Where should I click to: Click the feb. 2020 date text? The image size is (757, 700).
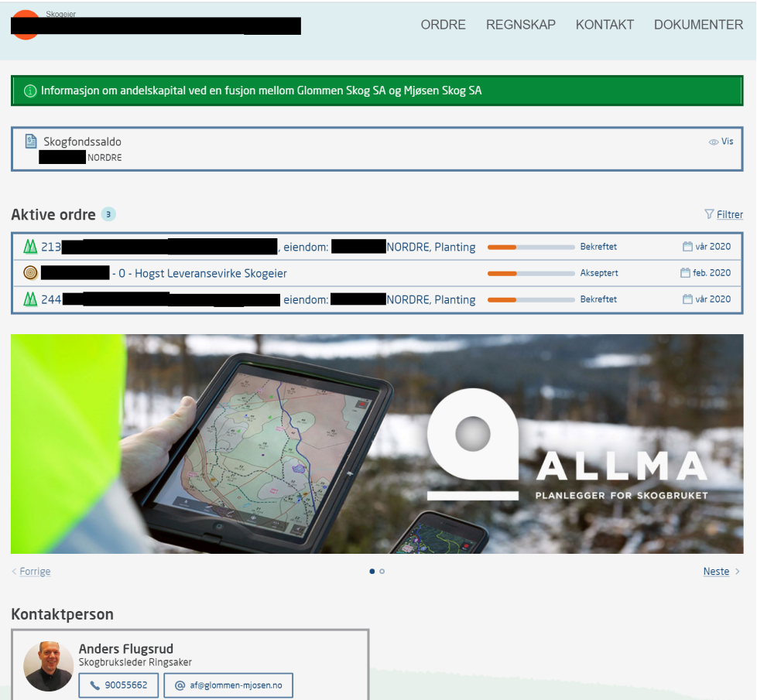pos(711,273)
